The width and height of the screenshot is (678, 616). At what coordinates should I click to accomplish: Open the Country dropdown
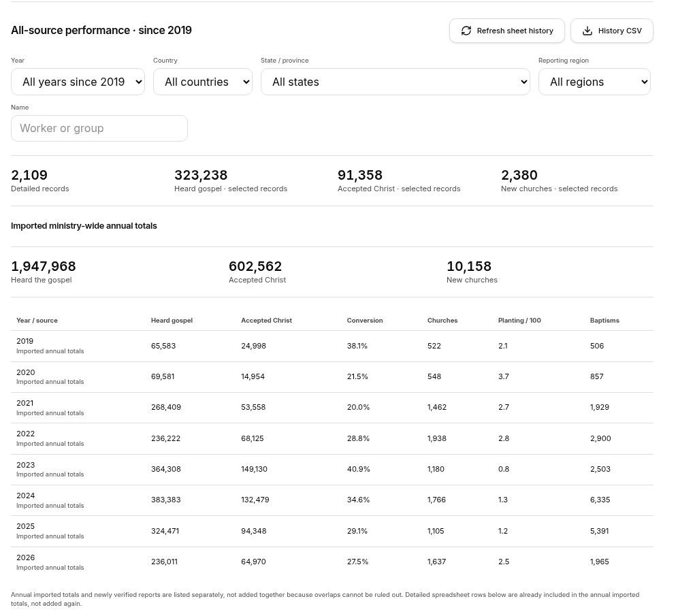coord(202,82)
